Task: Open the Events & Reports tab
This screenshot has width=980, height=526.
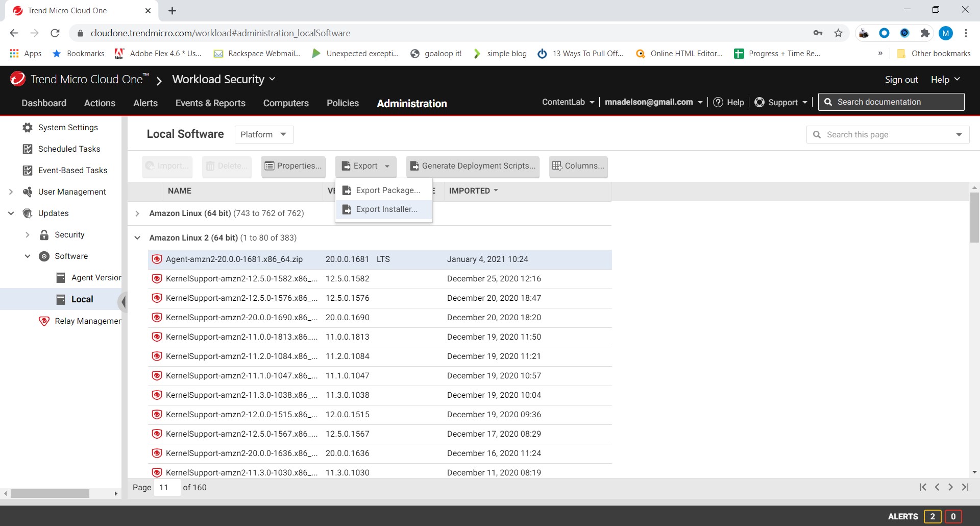Action: click(210, 103)
